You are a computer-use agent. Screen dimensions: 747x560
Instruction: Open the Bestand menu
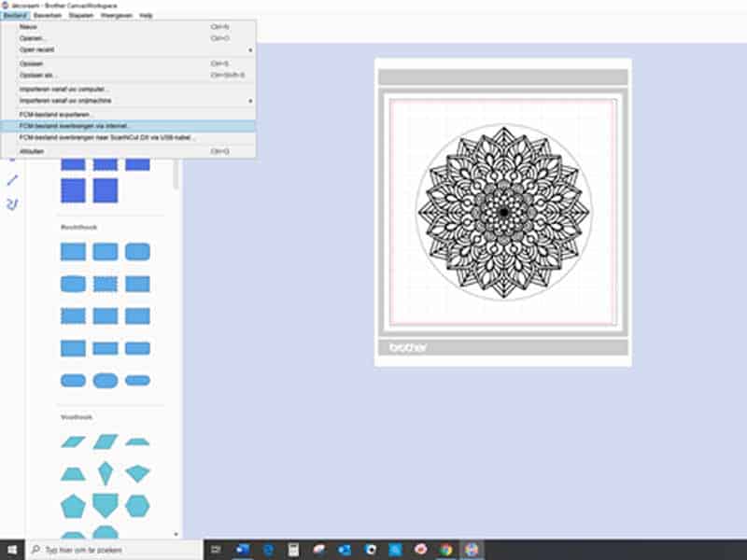[15, 15]
